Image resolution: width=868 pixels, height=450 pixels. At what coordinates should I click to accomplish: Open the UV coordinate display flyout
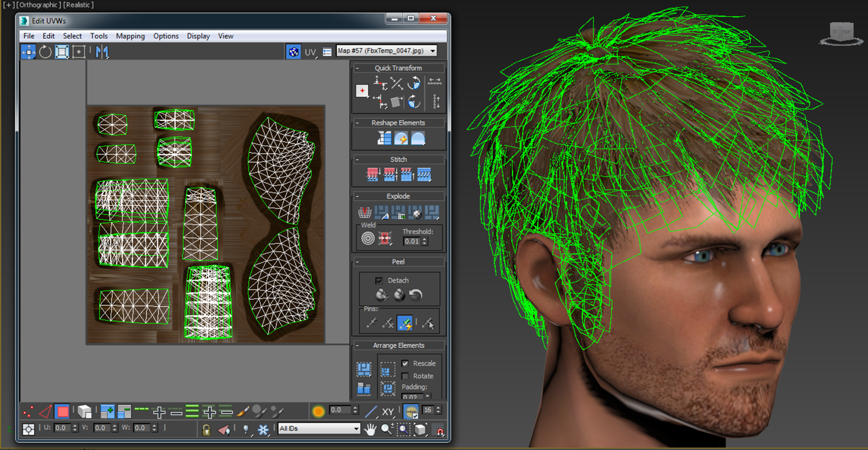[x=311, y=53]
